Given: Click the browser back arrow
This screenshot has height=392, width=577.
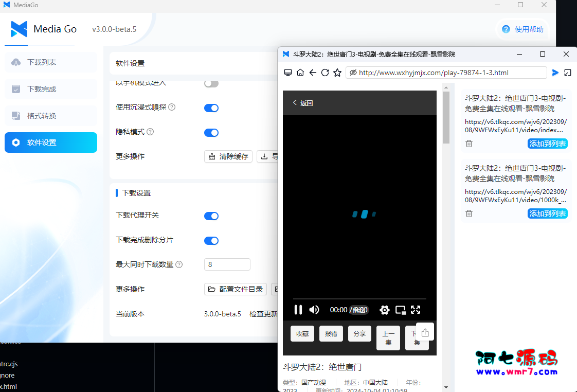Looking at the screenshot, I should click(x=313, y=73).
